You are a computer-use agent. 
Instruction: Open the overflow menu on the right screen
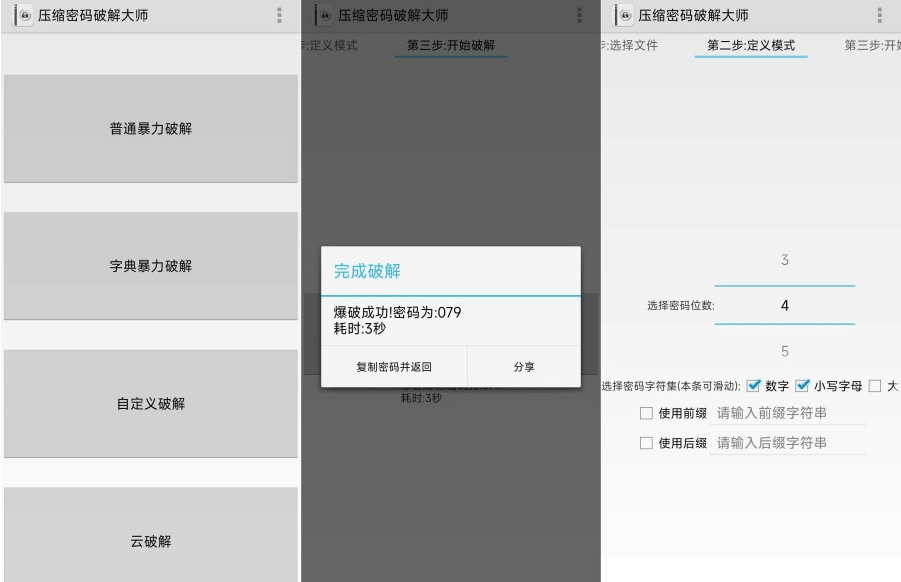point(880,15)
